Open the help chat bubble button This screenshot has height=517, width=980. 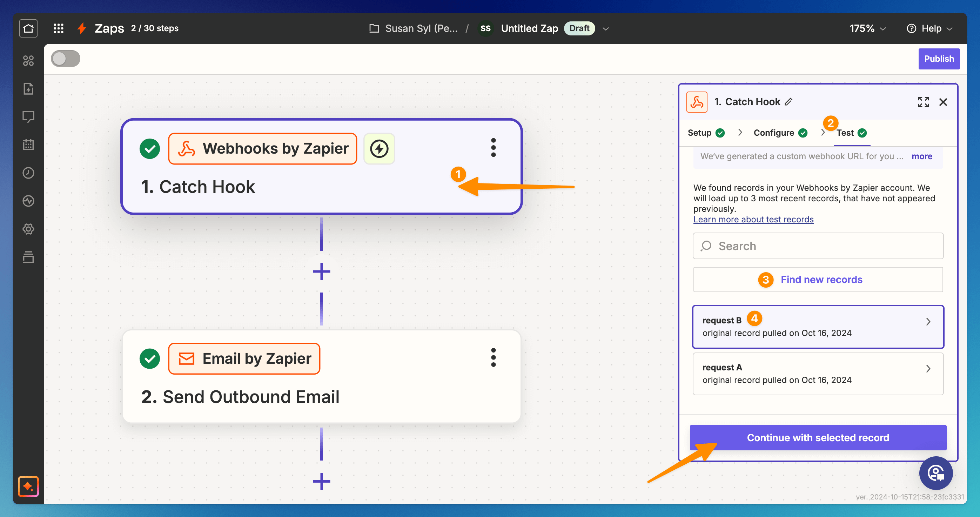click(x=935, y=473)
